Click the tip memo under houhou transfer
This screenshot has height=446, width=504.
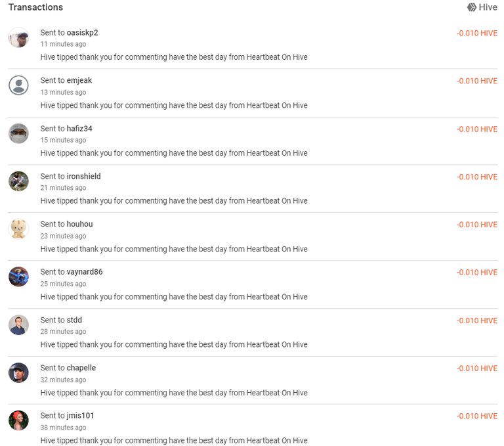(x=174, y=249)
